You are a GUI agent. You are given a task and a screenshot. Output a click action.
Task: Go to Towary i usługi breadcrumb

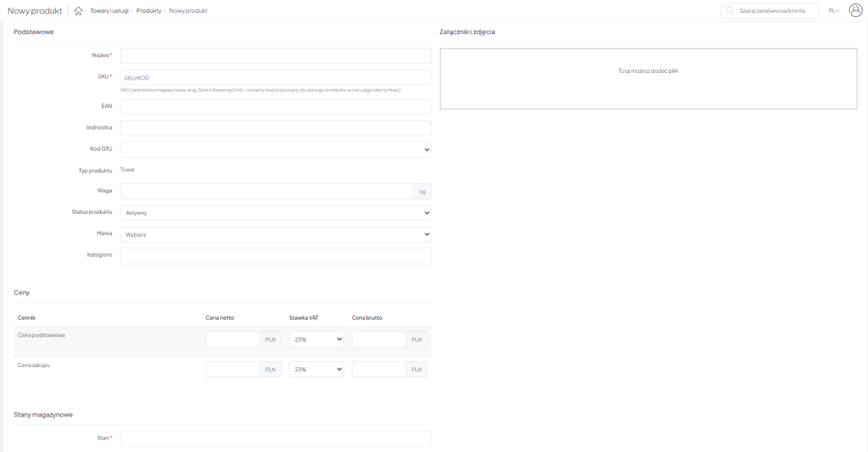click(x=109, y=11)
